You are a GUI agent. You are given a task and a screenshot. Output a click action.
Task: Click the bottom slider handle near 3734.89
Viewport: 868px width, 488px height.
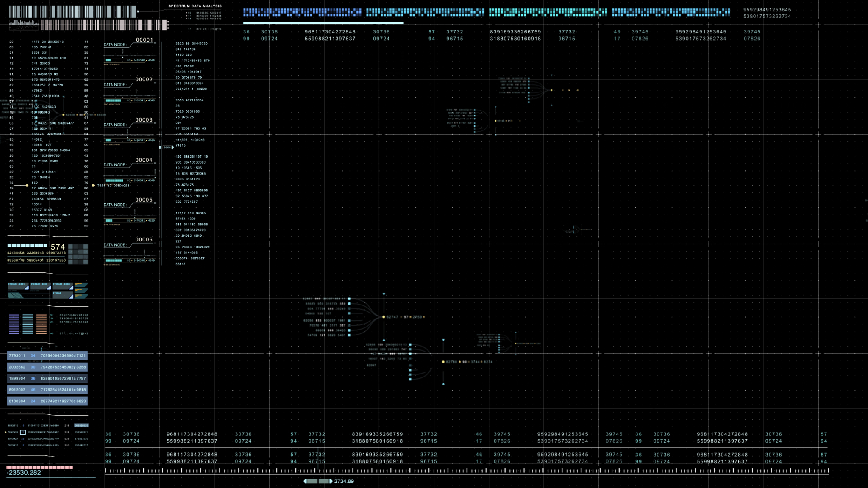click(318, 481)
